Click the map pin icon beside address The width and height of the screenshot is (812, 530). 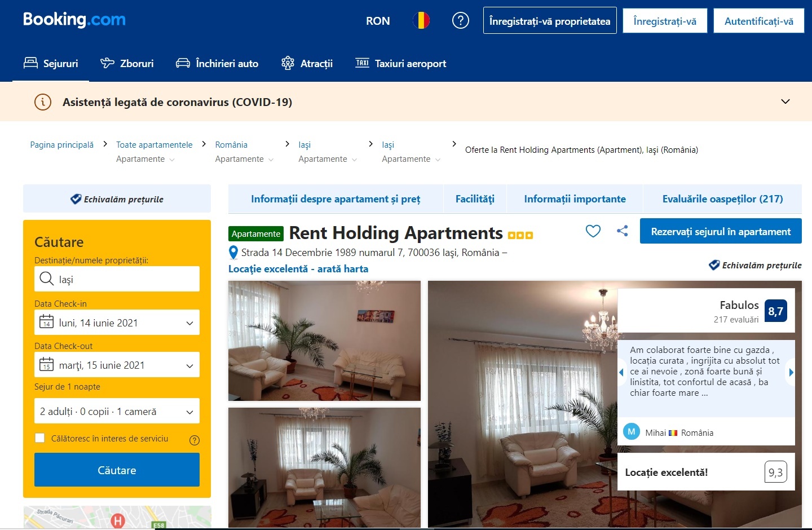point(233,253)
